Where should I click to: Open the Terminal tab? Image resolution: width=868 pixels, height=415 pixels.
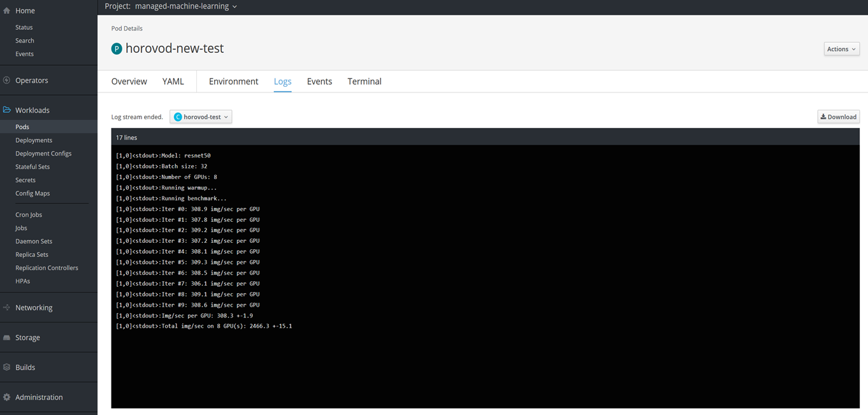point(365,82)
